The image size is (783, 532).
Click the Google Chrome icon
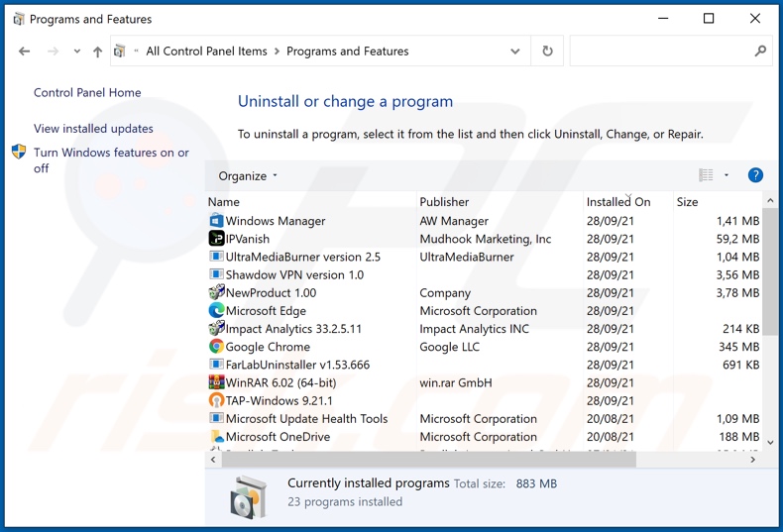216,347
